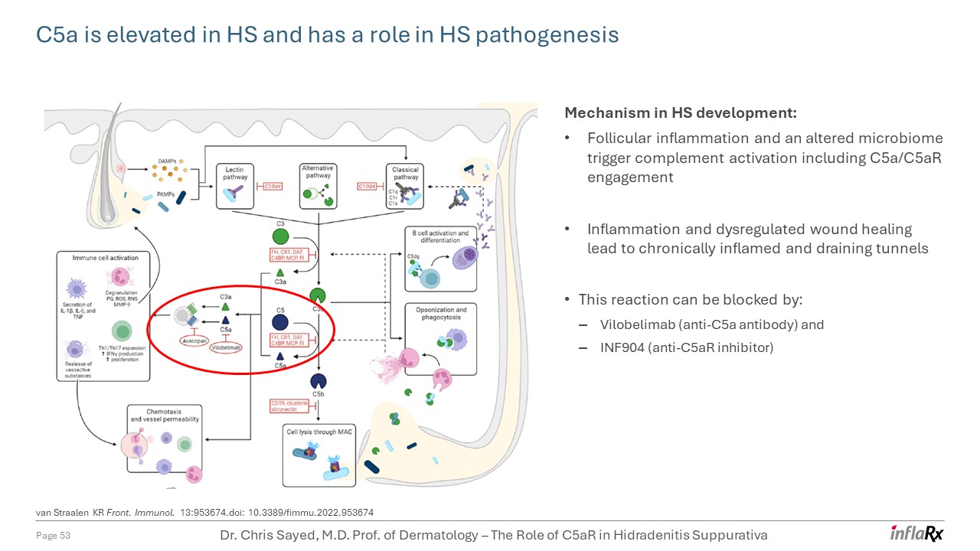Select the Vilobelimab inhibitor label
Screen dimensions: 980x551
pos(226,347)
